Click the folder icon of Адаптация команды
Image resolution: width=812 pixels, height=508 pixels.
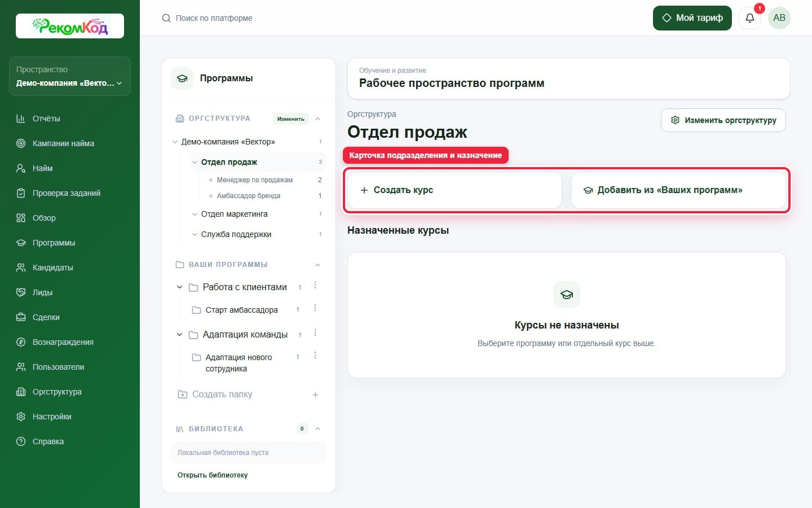193,335
